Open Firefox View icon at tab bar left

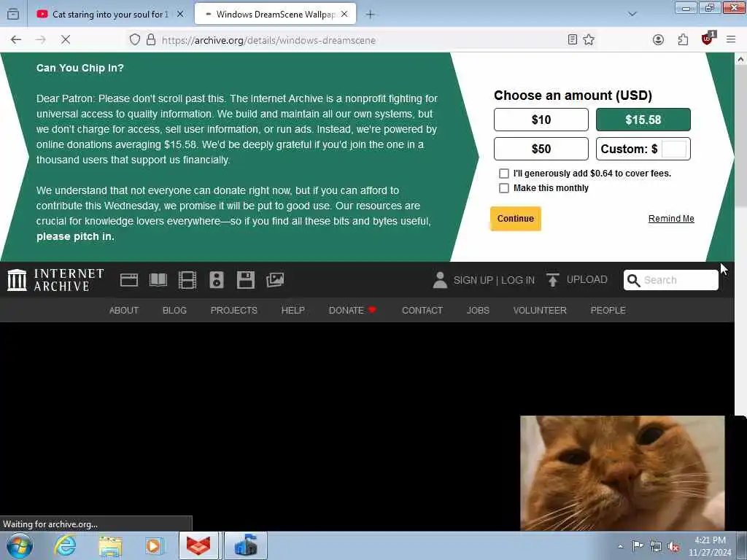[13, 15]
